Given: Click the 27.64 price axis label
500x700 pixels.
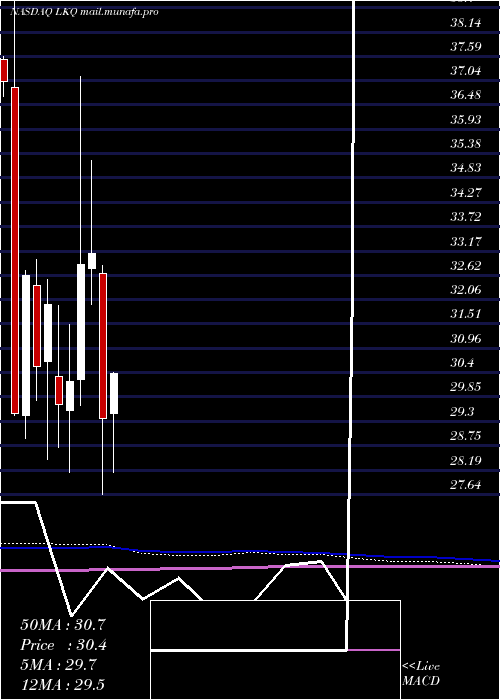Looking at the screenshot, I should [x=466, y=485].
